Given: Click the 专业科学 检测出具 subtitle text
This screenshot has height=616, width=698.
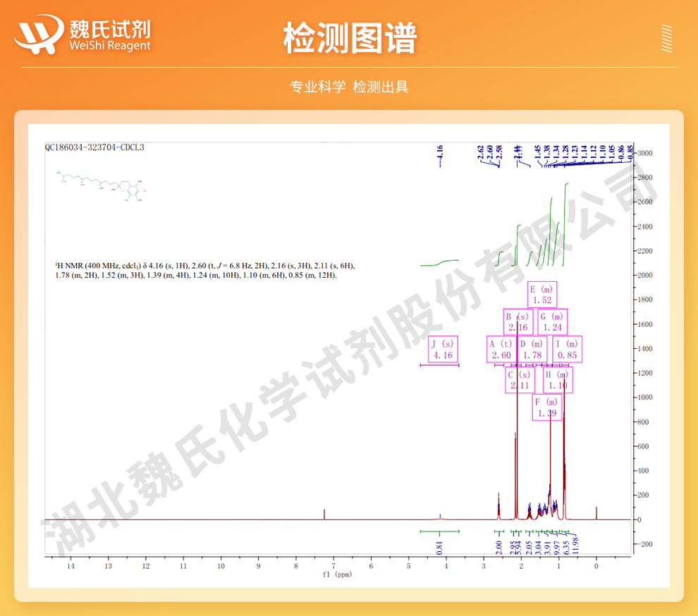Looking at the screenshot, I should [349, 87].
